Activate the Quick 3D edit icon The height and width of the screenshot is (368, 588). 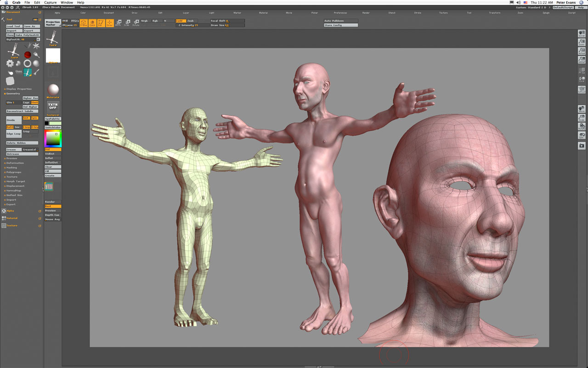[x=92, y=23]
